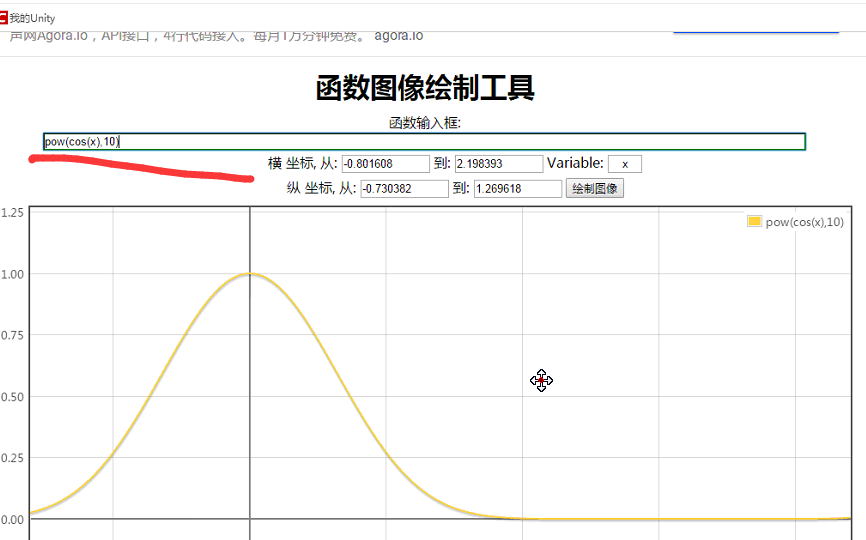Click the 绘制图像 draw button
Screen dimensions: 866x540
pyautogui.click(x=594, y=188)
